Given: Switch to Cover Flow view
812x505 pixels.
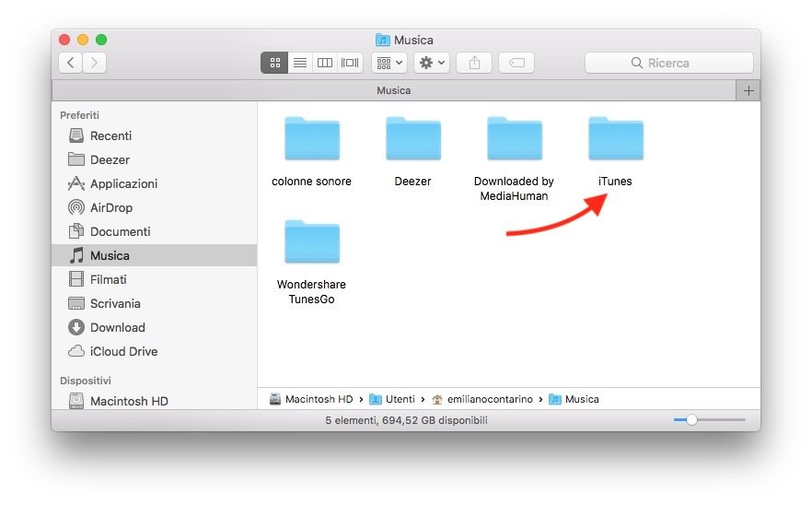Looking at the screenshot, I should click(350, 63).
